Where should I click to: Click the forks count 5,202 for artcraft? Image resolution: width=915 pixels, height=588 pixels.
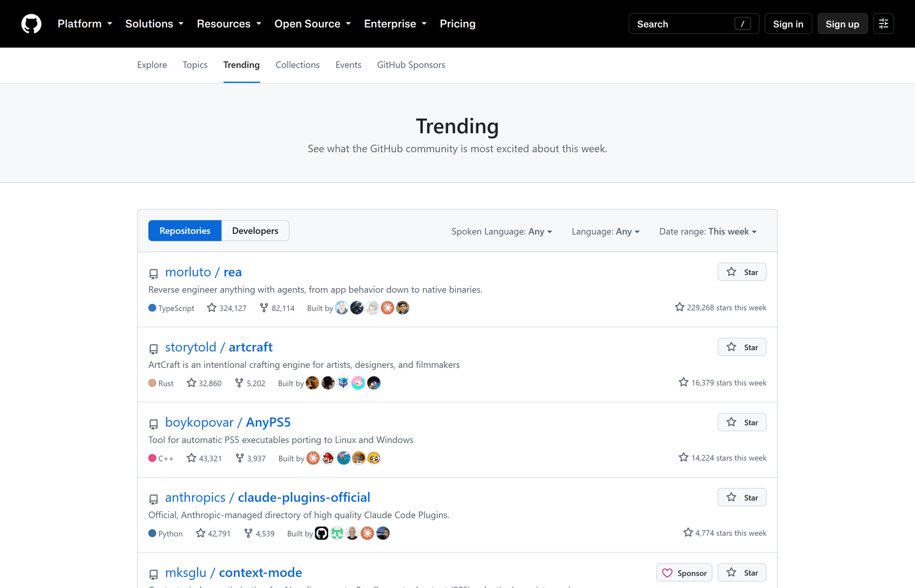pyautogui.click(x=250, y=383)
